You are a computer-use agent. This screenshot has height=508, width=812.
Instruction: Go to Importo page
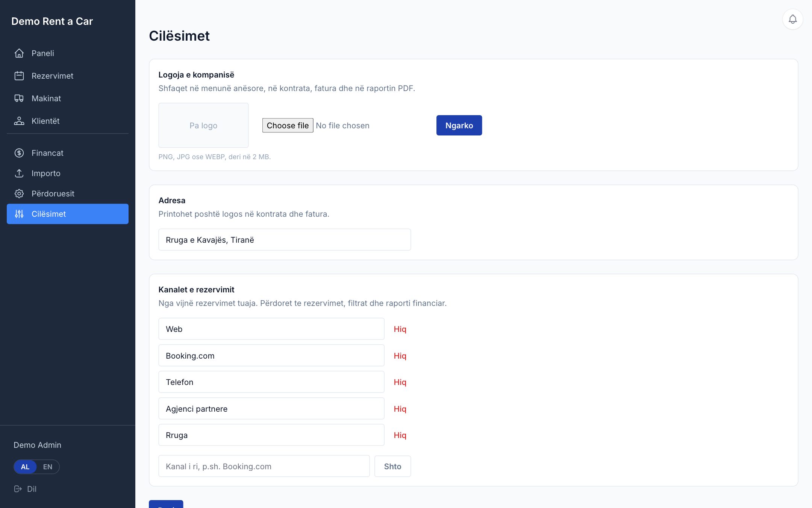click(68, 173)
